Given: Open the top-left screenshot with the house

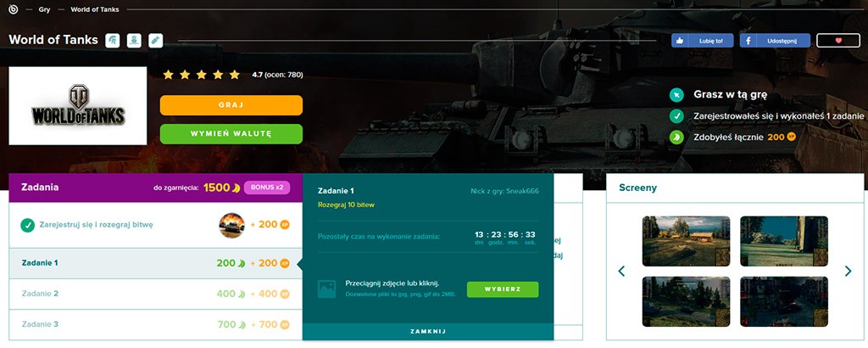Looking at the screenshot, I should [x=686, y=241].
